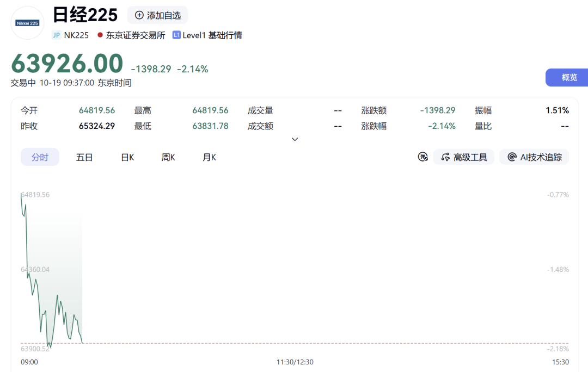Image resolution: width=588 pixels, height=372 pixels.
Task: Click the 涨跌额 value in stats table
Action: coord(438,110)
